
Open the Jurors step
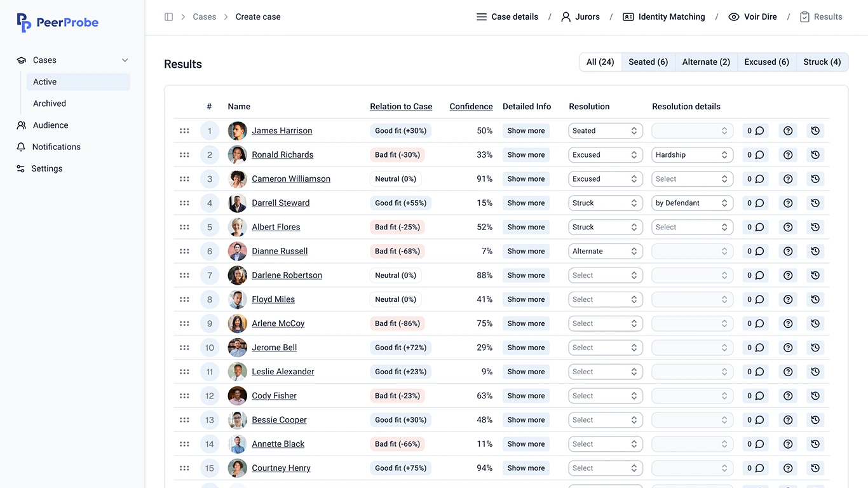coord(580,17)
